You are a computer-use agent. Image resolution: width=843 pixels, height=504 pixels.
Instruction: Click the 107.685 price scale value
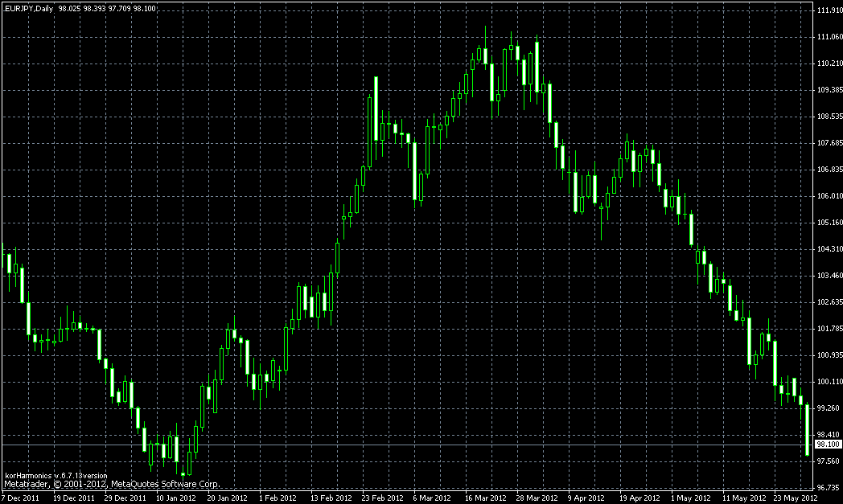pyautogui.click(x=829, y=143)
